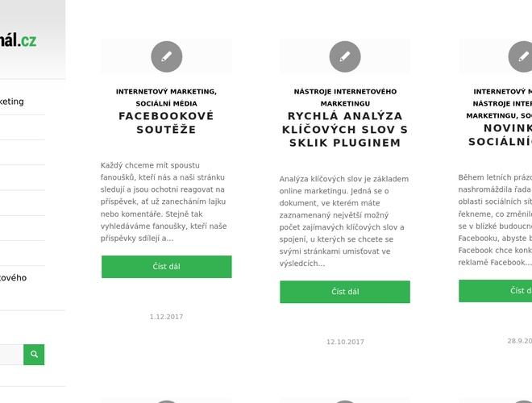Image resolution: width=532 pixels, height=403 pixels.
Task: Click the pencil icon above Facebookové soutěže
Action: (166, 56)
